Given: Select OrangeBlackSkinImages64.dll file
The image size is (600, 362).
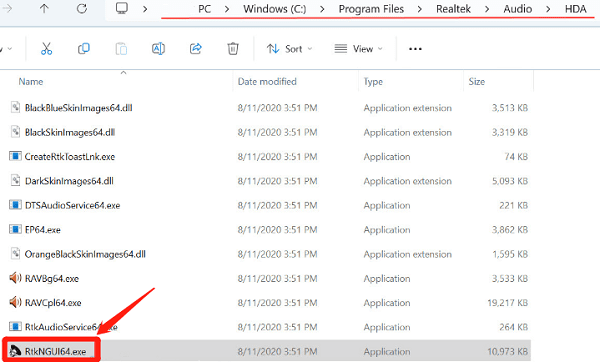Looking at the screenshot, I should point(85,254).
